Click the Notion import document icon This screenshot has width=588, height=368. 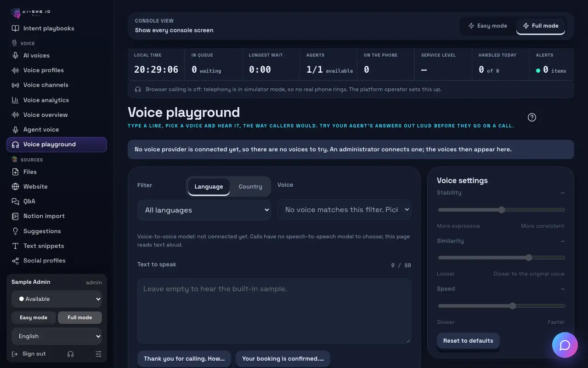click(x=16, y=216)
